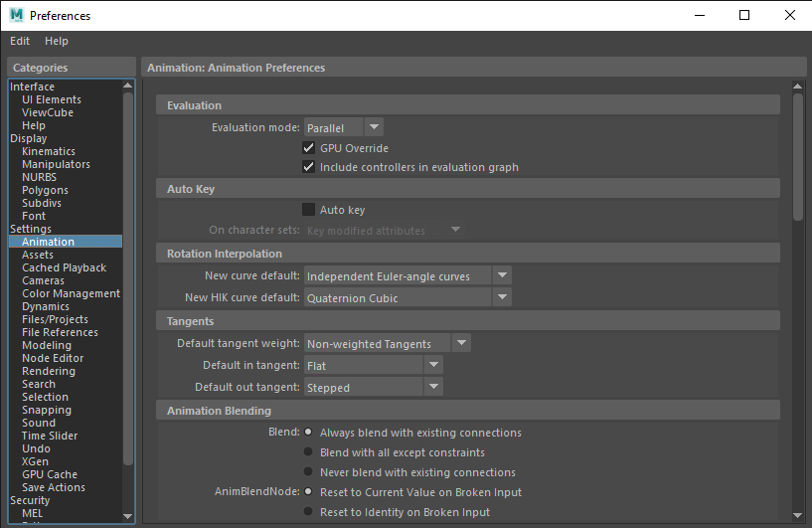Open the Default out tangent dropdown
Viewport: 812px width, 528px height.
pyautogui.click(x=374, y=387)
